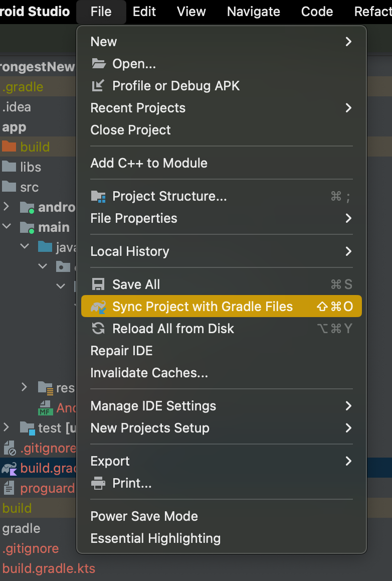Select the orange build folder icon
392x581 pixels.
click(x=9, y=147)
